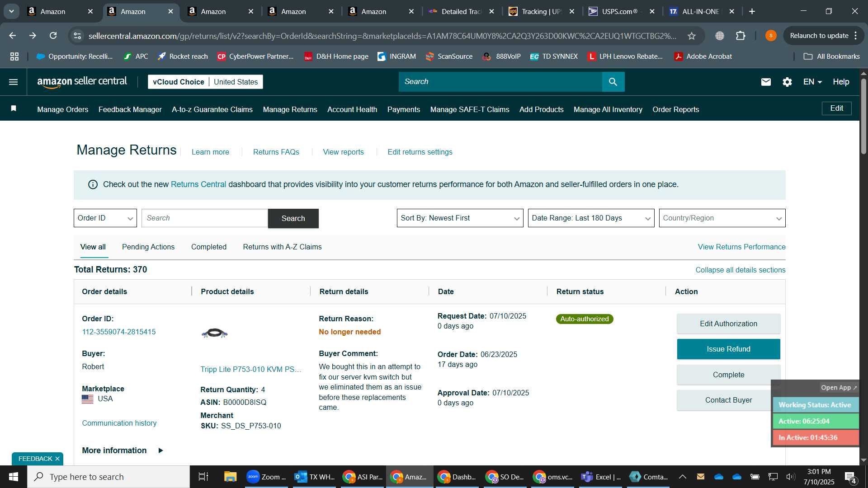Open the Seller Central hamburger menu
Viewport: 868px width, 488px height.
point(14,82)
